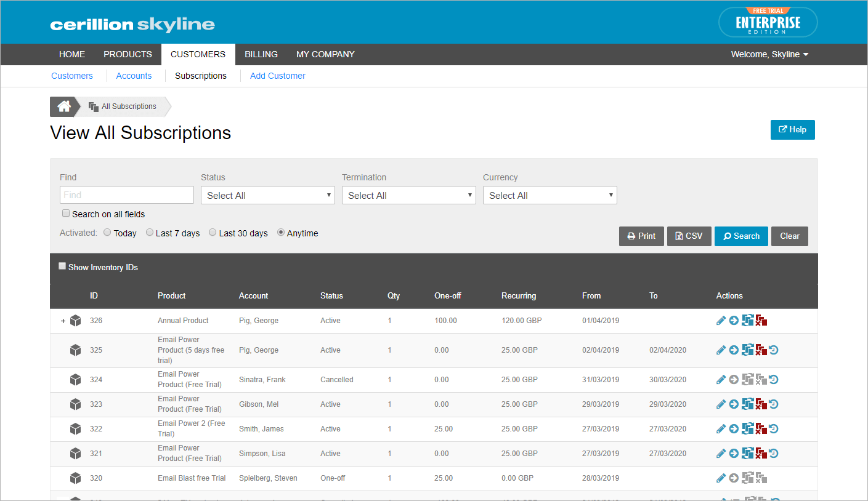Viewport: 868px width, 501px height.
Task: Click the pencil edit icon for subscription 320
Action: [721, 478]
